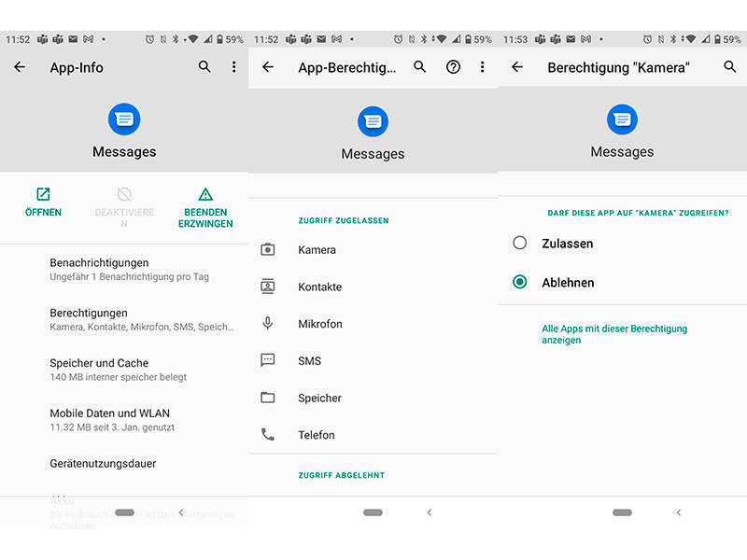The width and height of the screenshot is (747, 560).
Task: Tap battery 59% in App-Info status bar
Action: (230, 39)
